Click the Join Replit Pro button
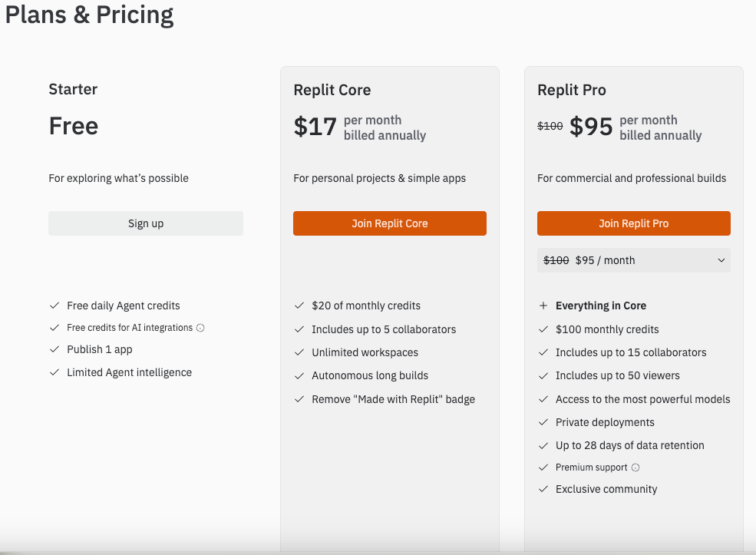756x555 pixels. coord(633,223)
